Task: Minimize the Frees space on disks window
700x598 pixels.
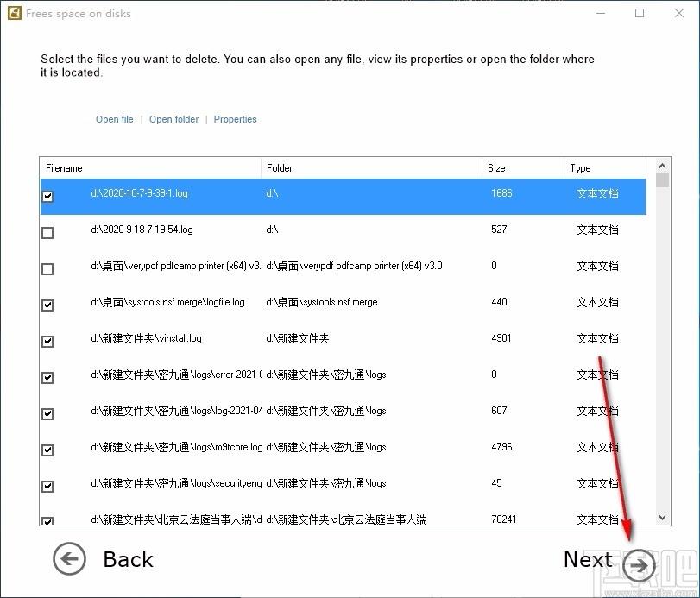Action: (601, 13)
